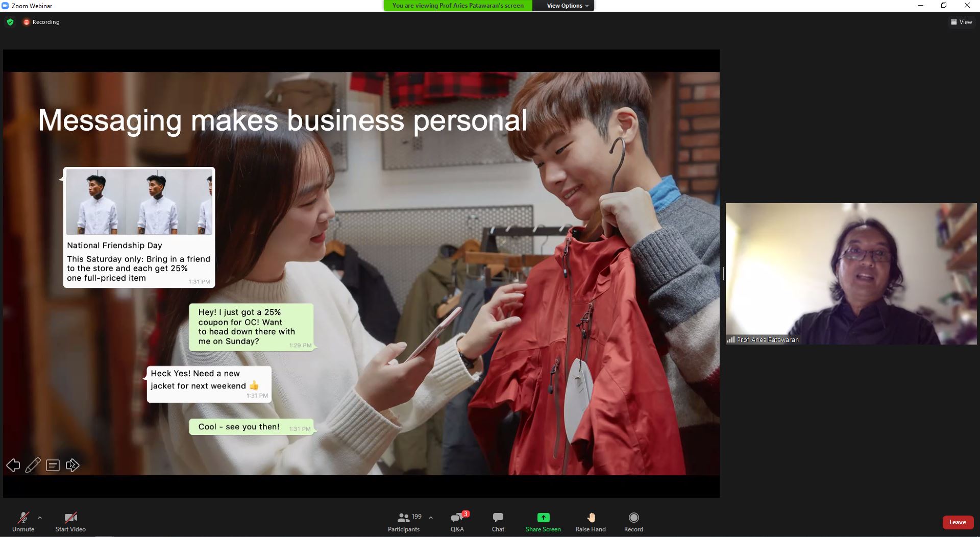Click the divider handle beside shared screen

coord(722,274)
